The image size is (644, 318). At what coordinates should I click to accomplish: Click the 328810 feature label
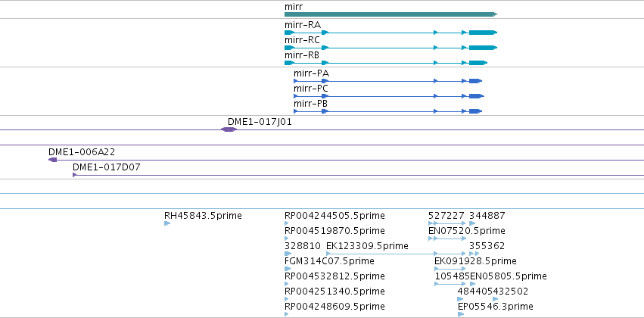tap(303, 246)
